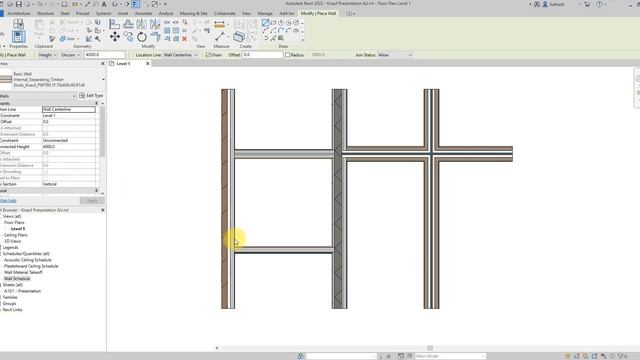Select the Mirror Pick Axis tool
The width and height of the screenshot is (640, 360).
click(142, 24)
